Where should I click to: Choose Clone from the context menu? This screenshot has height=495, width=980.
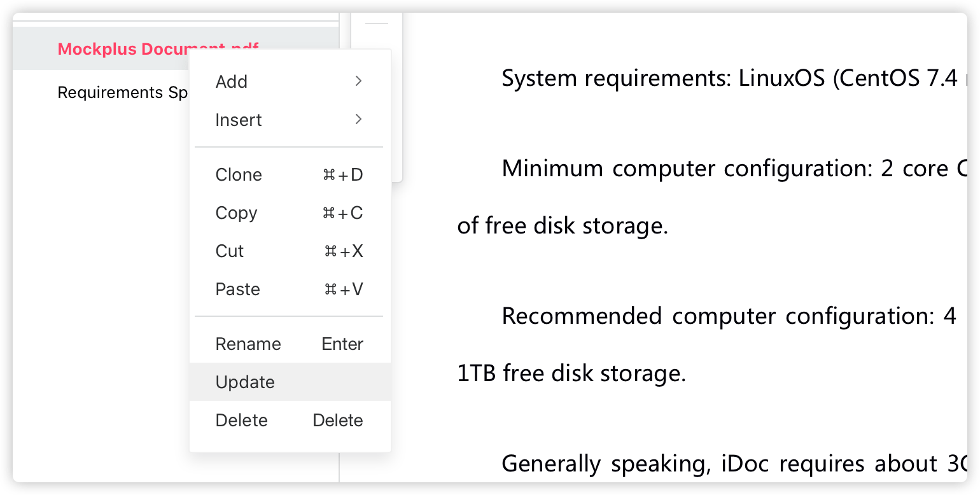(239, 175)
